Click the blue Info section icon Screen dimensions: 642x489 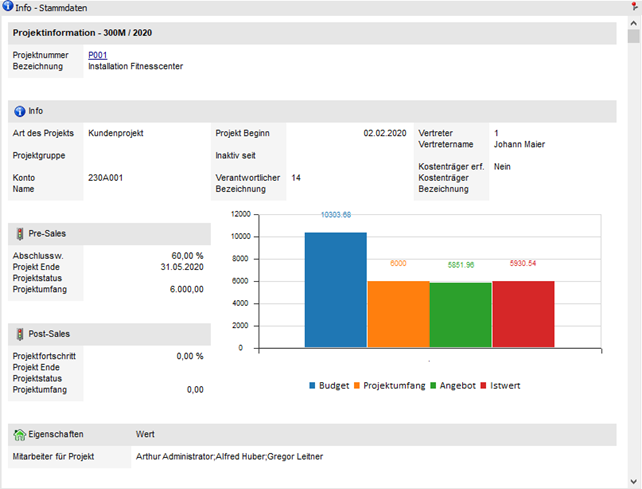20,111
